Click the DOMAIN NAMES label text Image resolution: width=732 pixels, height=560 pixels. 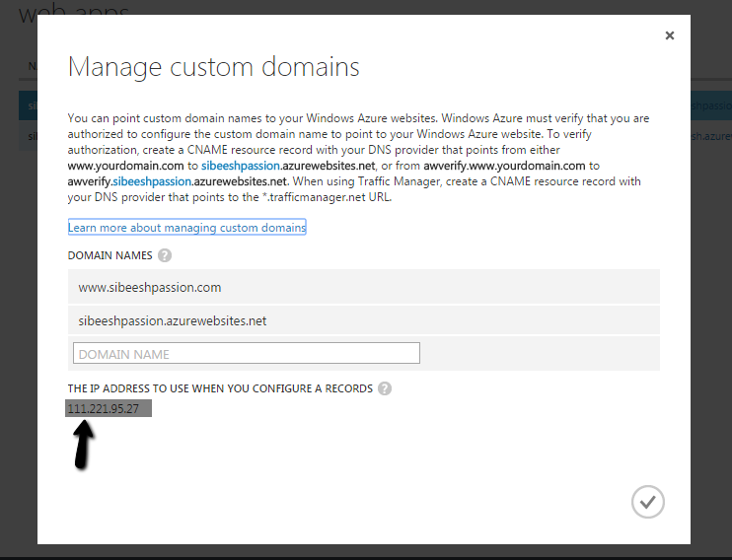[110, 255]
